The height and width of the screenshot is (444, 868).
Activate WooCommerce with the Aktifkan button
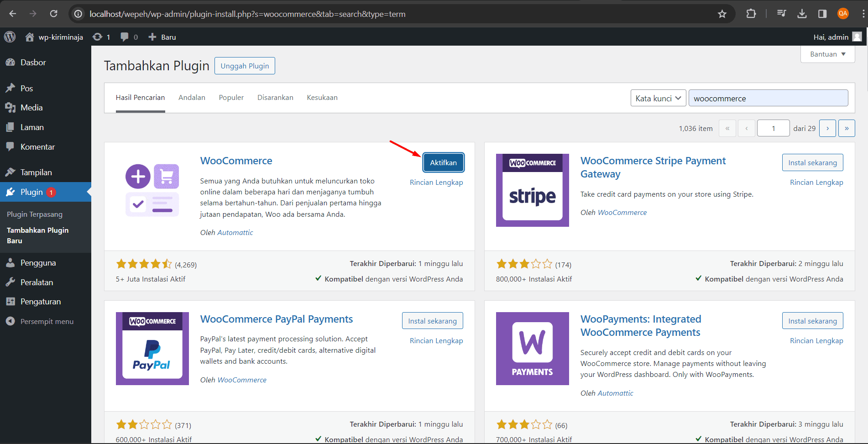(x=443, y=162)
